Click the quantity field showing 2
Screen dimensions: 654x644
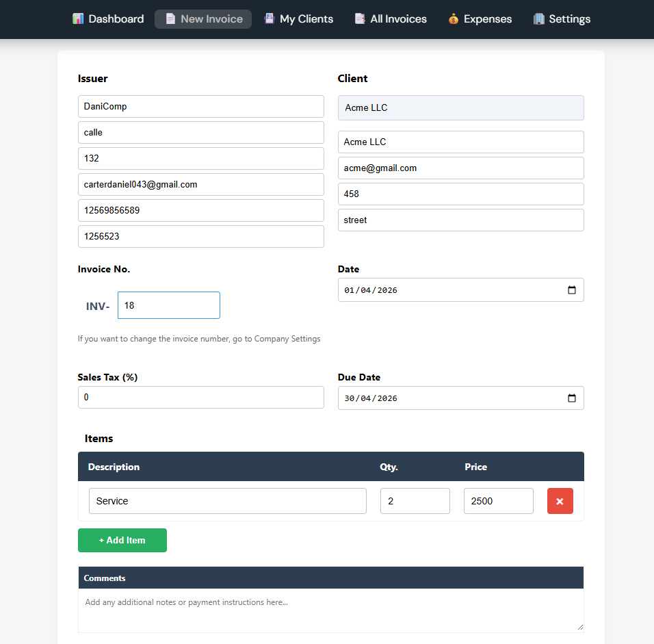[415, 501]
